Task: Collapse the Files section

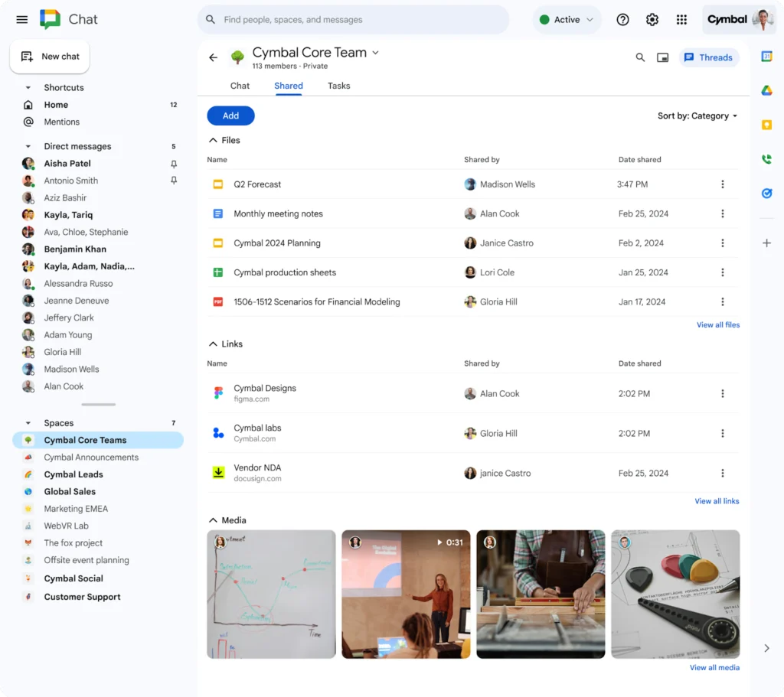Action: click(212, 140)
